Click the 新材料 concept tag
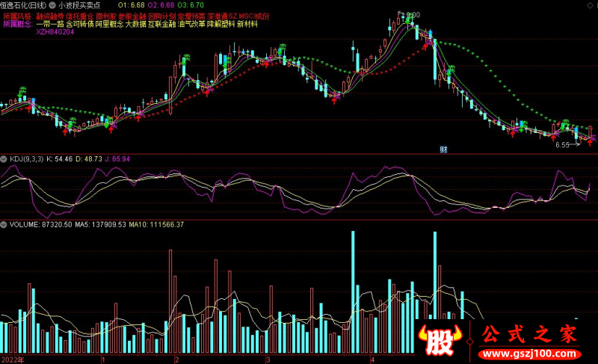Screen dimensions: 598x364 (x=247, y=24)
